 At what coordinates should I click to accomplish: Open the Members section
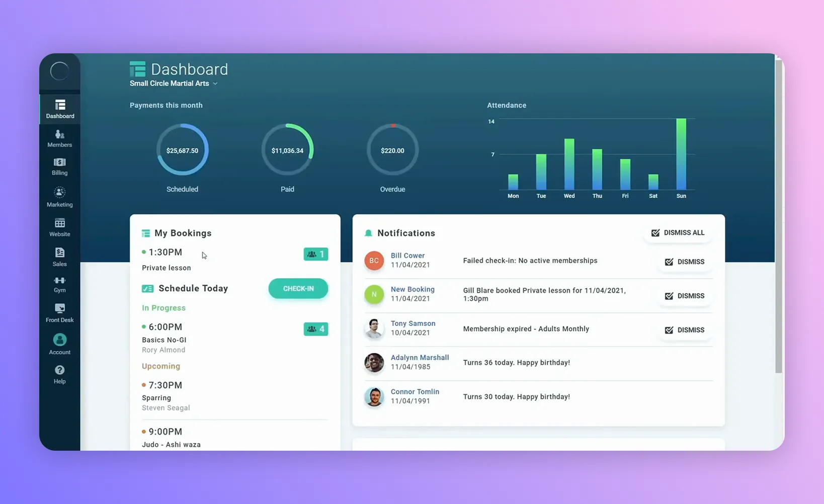[x=59, y=138]
